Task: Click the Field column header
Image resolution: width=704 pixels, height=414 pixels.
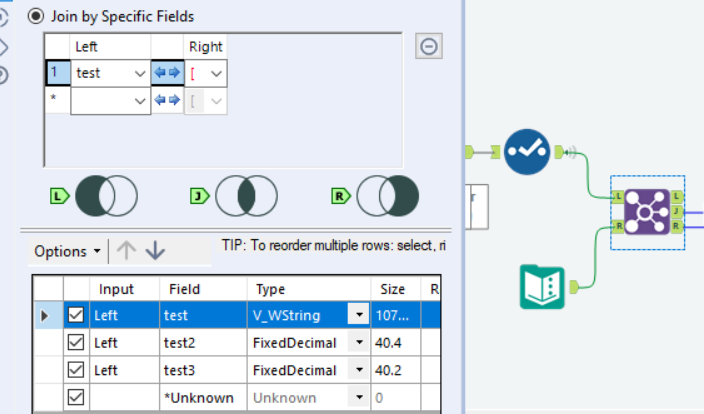Action: pyautogui.click(x=203, y=289)
